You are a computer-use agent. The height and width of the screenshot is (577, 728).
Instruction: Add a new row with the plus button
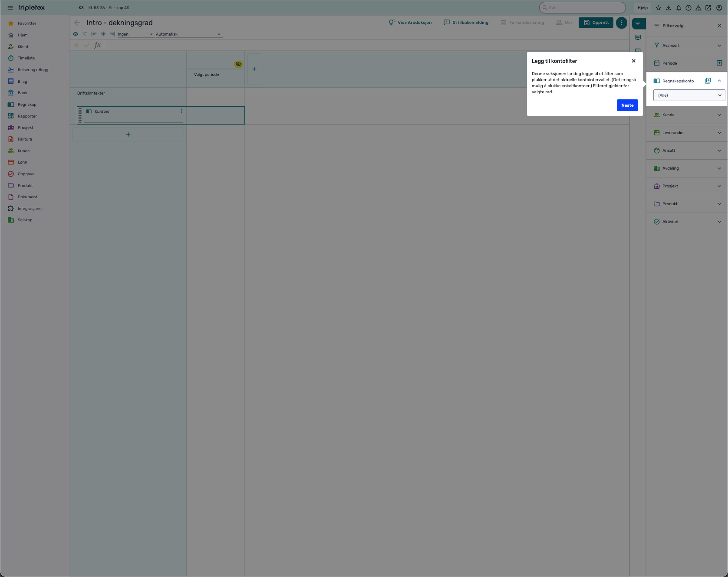tap(128, 134)
